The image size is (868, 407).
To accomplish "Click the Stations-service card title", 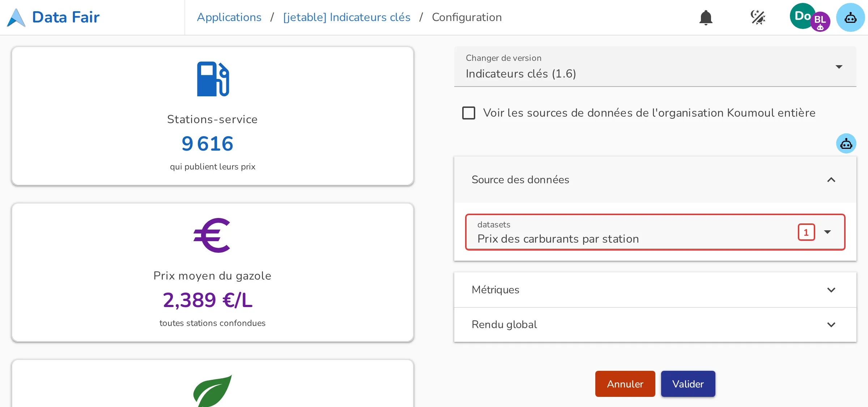I will click(212, 119).
